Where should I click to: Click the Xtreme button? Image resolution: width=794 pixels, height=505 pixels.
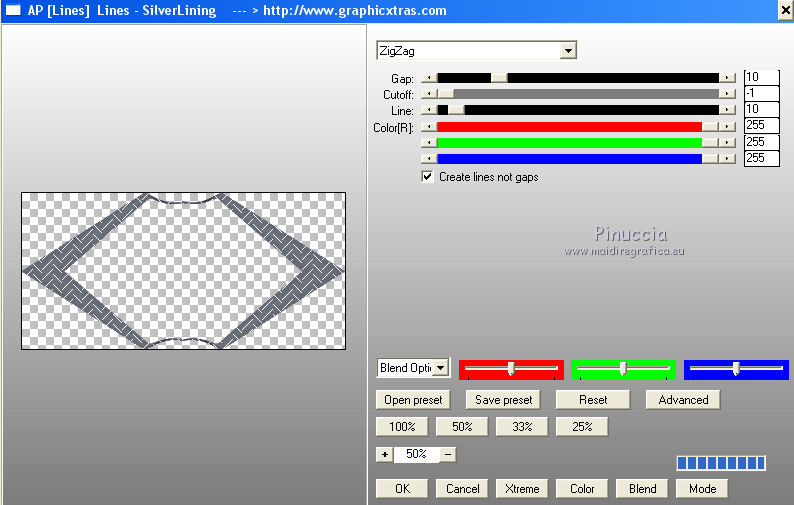[x=522, y=489]
